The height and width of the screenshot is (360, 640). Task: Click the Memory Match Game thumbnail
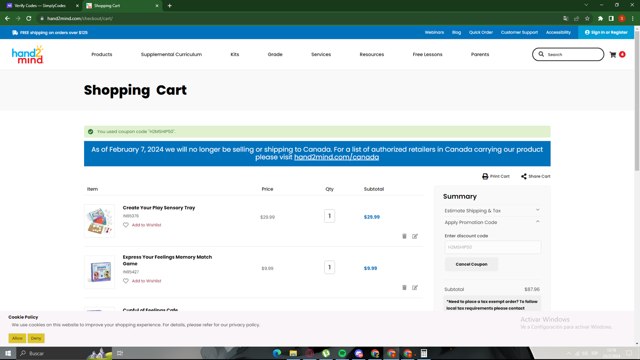pos(99,272)
